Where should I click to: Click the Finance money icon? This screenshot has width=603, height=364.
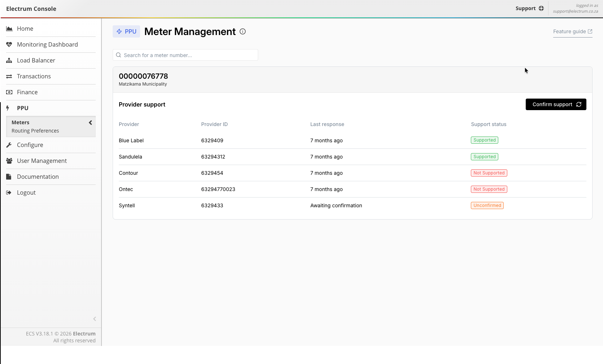pyautogui.click(x=9, y=92)
